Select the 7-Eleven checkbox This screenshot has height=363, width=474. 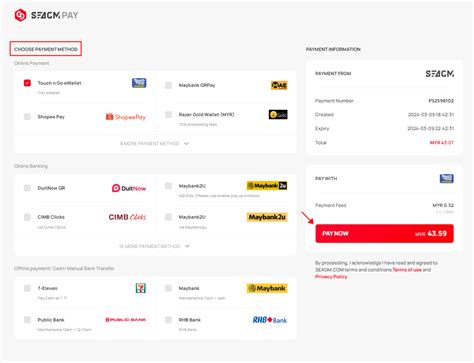tap(27, 288)
